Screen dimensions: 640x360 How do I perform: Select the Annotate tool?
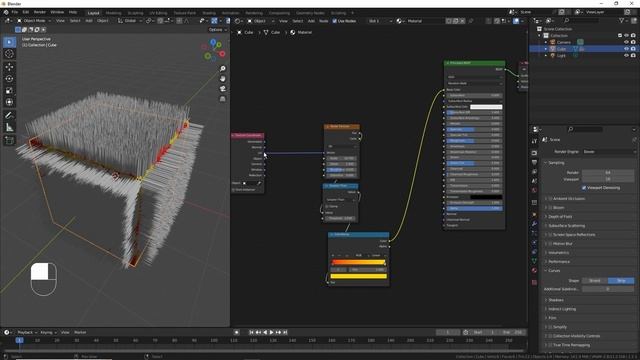pos(9,116)
